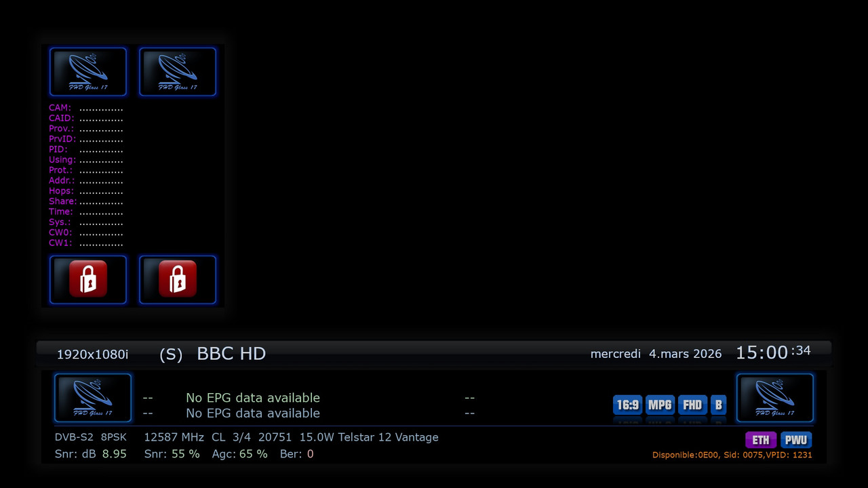Image resolution: width=868 pixels, height=488 pixels.
Task: Click the blue B badge
Action: click(x=718, y=405)
